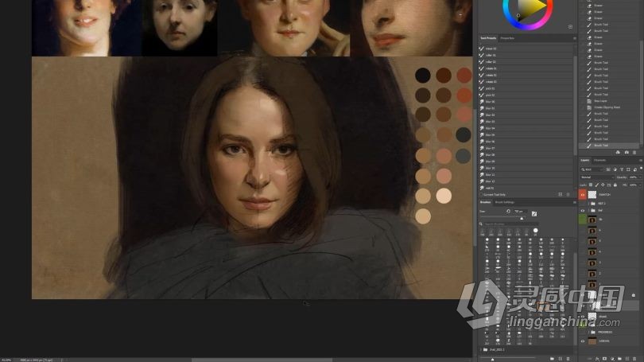Delete current state in History panel

click(634, 152)
